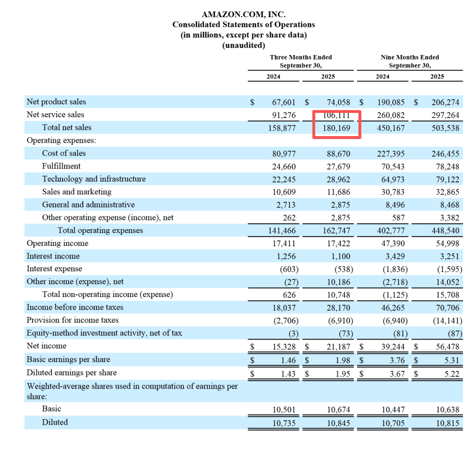Select the 88,670 cost of sales value
This screenshot has width=476, height=456.
tap(338, 154)
